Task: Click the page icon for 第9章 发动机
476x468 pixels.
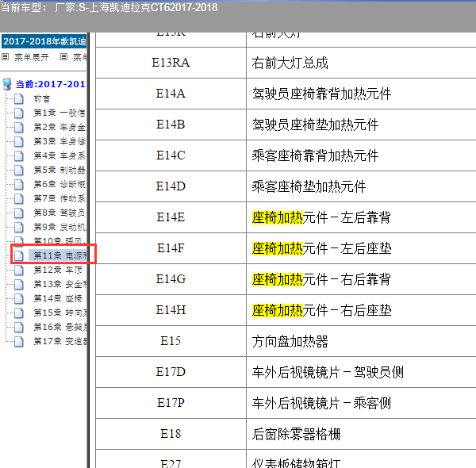Action: coord(19,227)
